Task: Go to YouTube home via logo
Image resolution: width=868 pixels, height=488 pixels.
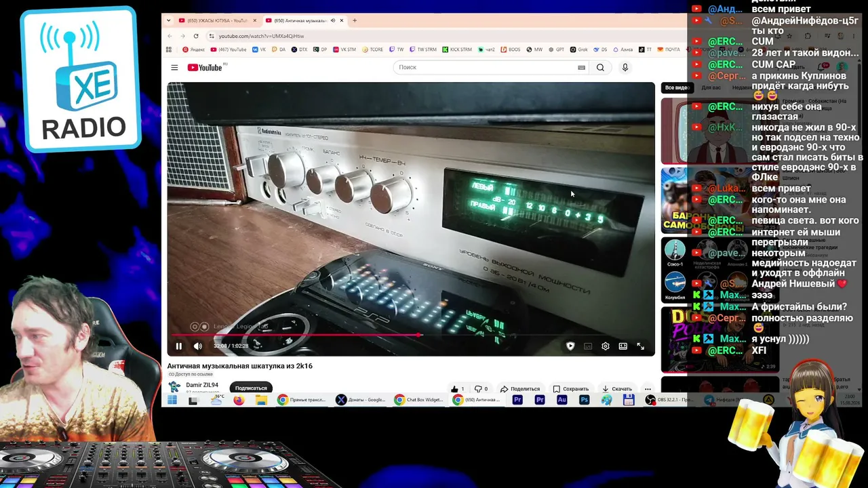Action: (x=205, y=67)
